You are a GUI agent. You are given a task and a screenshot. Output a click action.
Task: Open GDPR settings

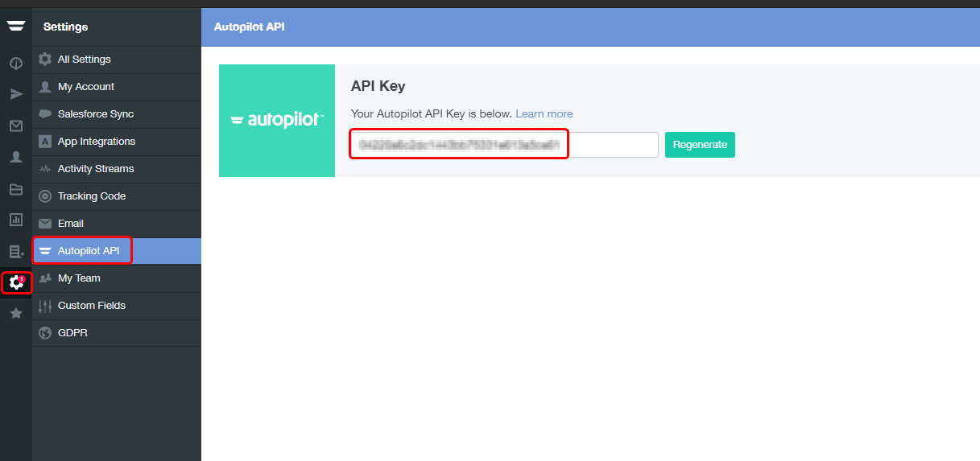pyautogui.click(x=117, y=333)
